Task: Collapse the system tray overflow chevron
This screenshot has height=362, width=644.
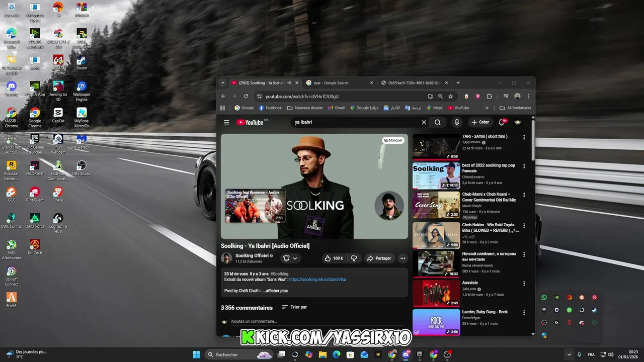Action: click(x=569, y=354)
